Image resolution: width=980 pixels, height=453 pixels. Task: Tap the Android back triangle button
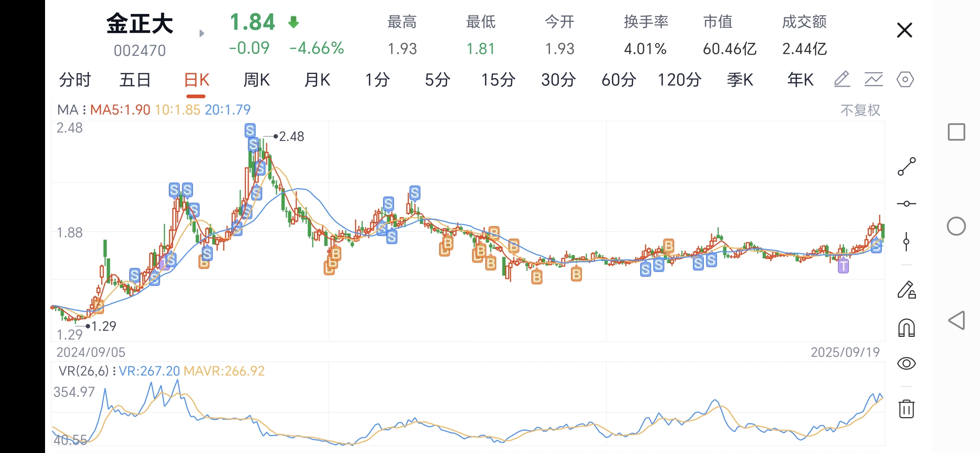(x=957, y=320)
